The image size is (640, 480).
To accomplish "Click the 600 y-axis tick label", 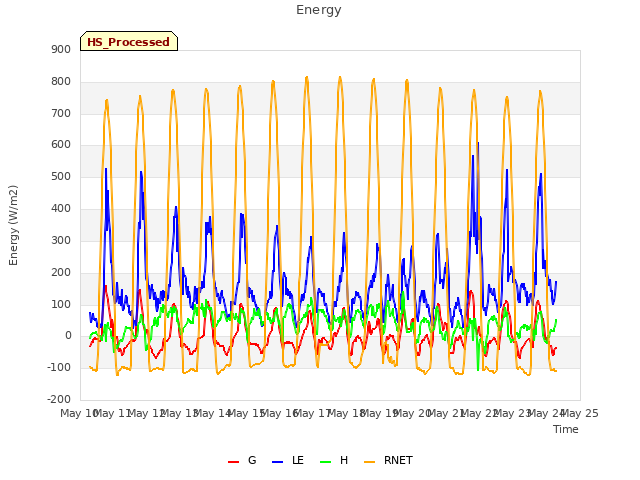I will [x=61, y=144].
